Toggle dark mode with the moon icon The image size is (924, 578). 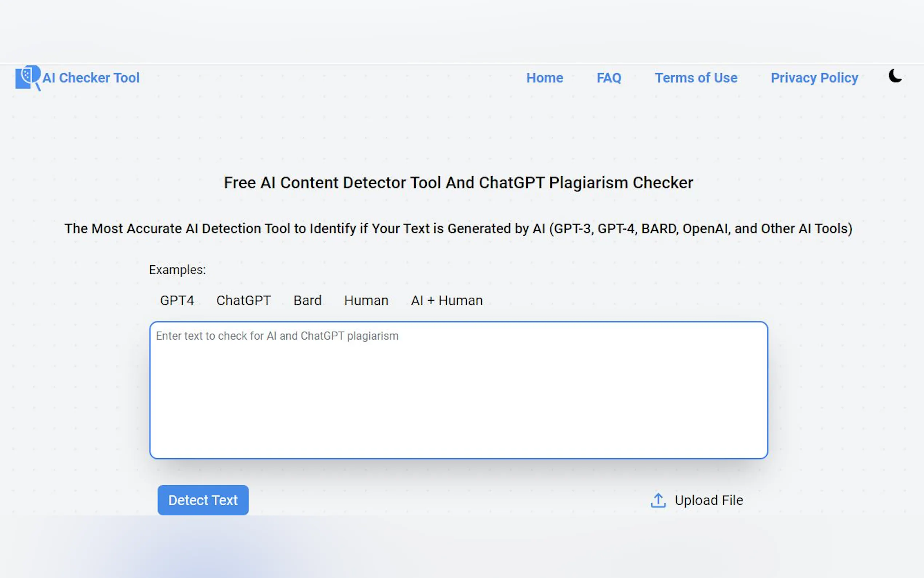click(x=895, y=76)
